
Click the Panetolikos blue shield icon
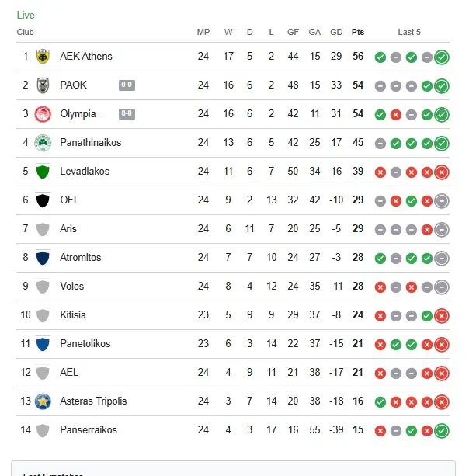(x=43, y=344)
